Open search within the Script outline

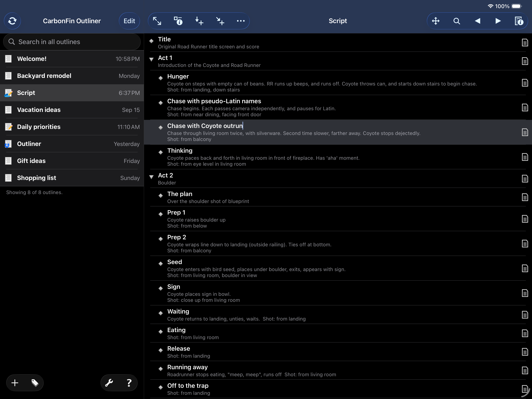click(456, 21)
